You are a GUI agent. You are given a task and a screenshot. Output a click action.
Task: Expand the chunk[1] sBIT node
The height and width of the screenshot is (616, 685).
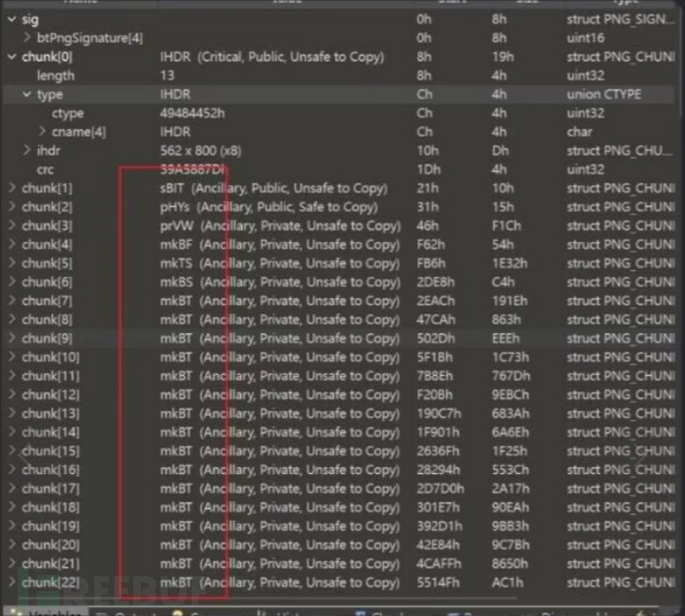coord(11,188)
